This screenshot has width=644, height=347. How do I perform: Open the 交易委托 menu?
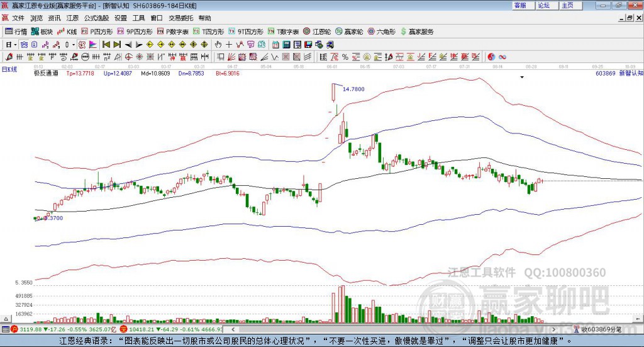click(180, 18)
